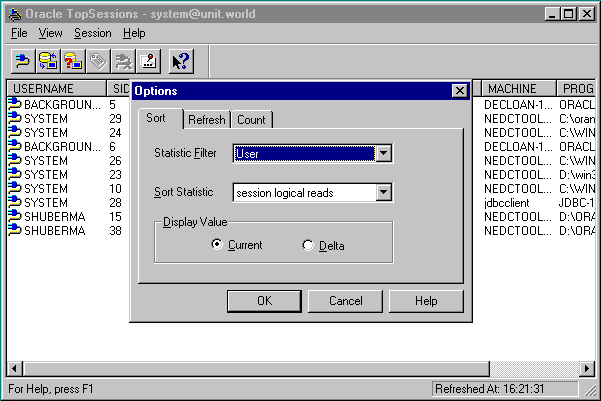Viewport: 601px width, 401px height.
Task: Click Cancel in the Options dialog
Action: 345,301
